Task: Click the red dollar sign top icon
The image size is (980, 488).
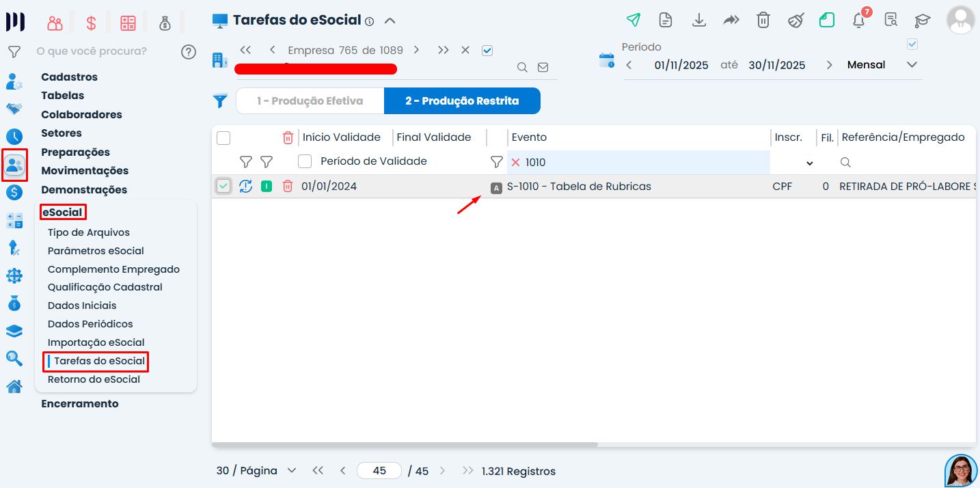Action: [91, 23]
